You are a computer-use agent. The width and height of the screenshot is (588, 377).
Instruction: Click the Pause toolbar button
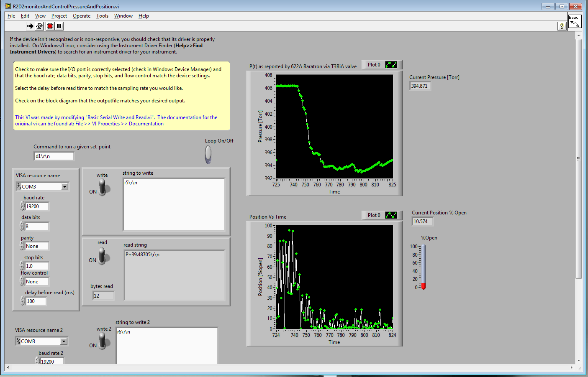59,26
